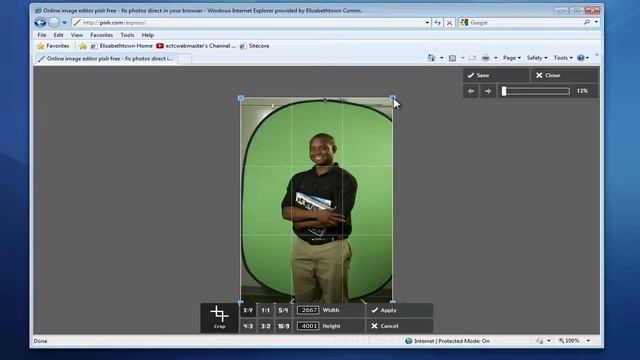Click the address bar URL

pyautogui.click(x=115, y=22)
